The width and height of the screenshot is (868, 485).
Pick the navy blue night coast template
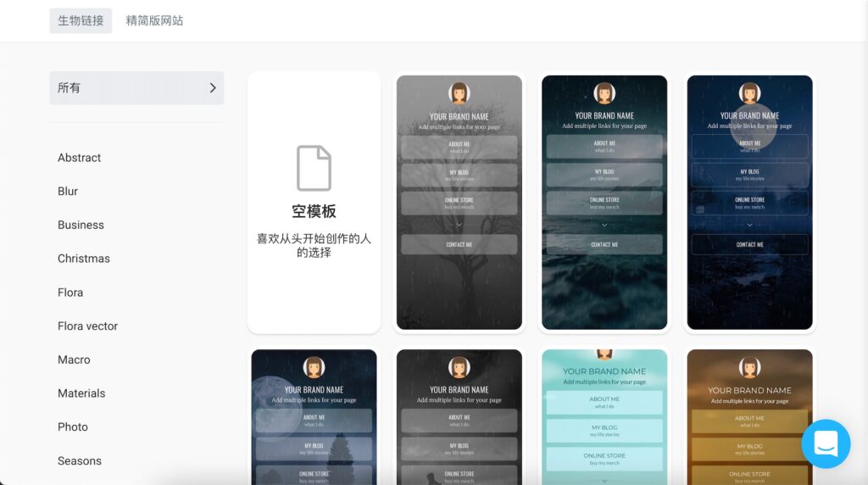(x=749, y=203)
